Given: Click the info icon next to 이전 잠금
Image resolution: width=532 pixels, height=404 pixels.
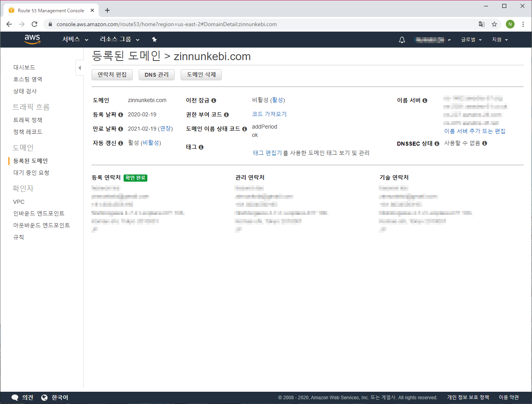Looking at the screenshot, I should click(x=214, y=101).
